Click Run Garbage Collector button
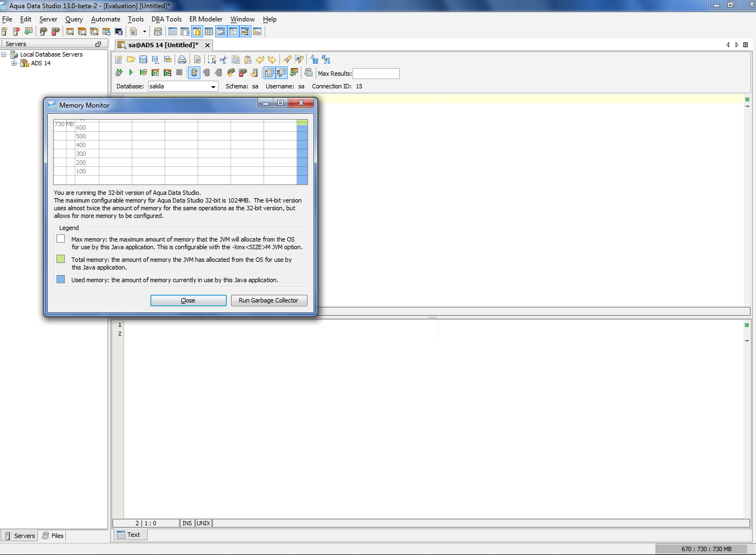756x555 pixels. click(268, 300)
